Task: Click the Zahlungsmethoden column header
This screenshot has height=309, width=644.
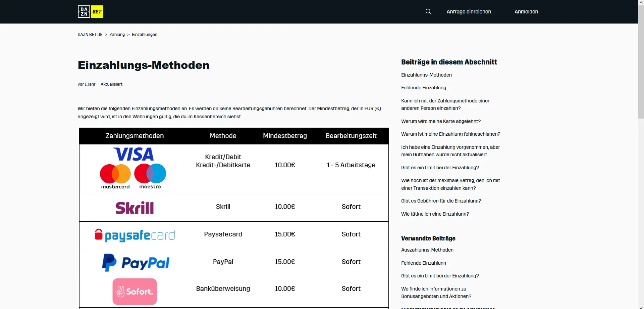Action: (135, 136)
